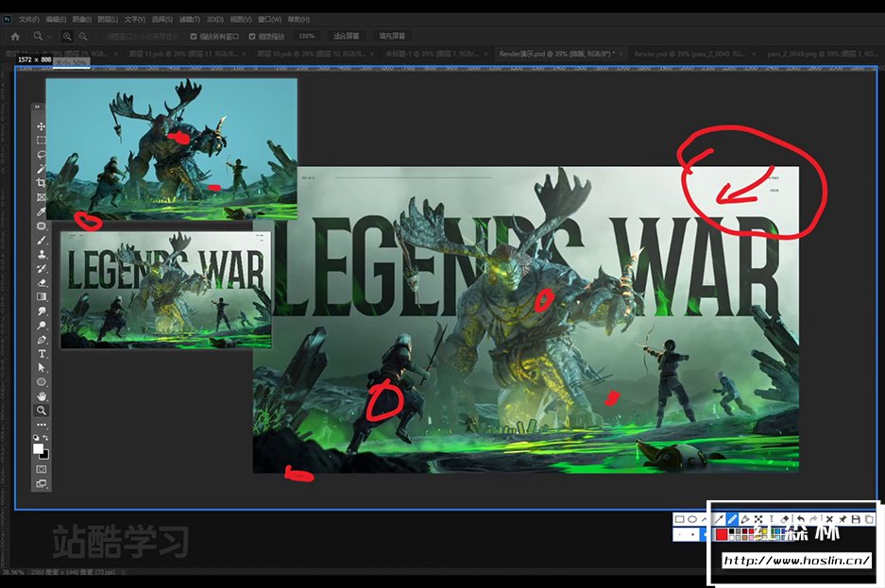Choose the Zoom In mode button

pyautogui.click(x=67, y=36)
